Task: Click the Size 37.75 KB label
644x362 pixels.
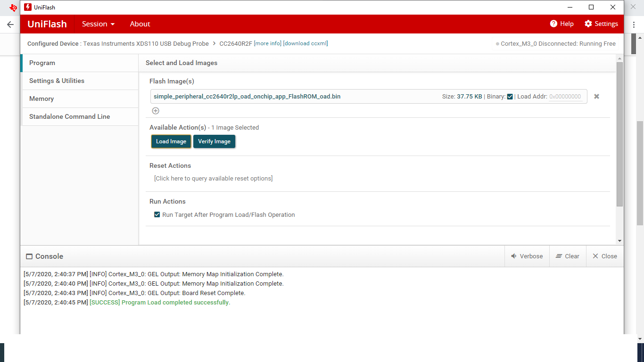Action: click(462, 97)
